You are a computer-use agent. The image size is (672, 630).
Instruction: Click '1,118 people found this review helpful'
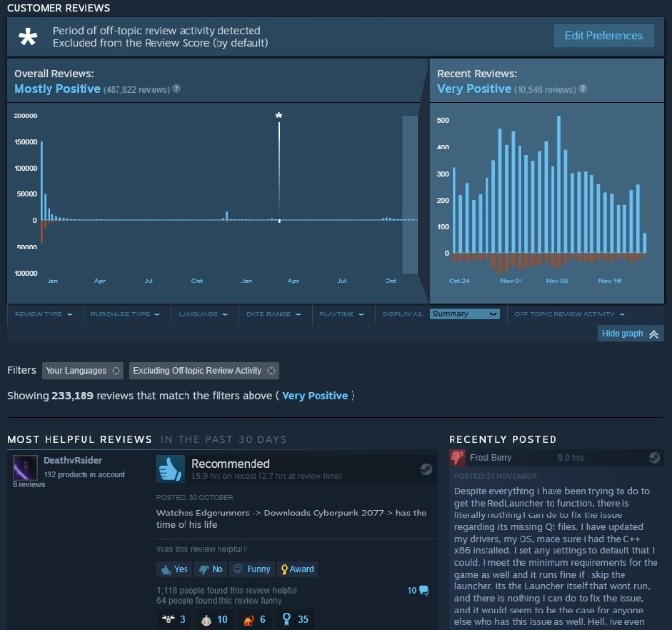(x=227, y=590)
